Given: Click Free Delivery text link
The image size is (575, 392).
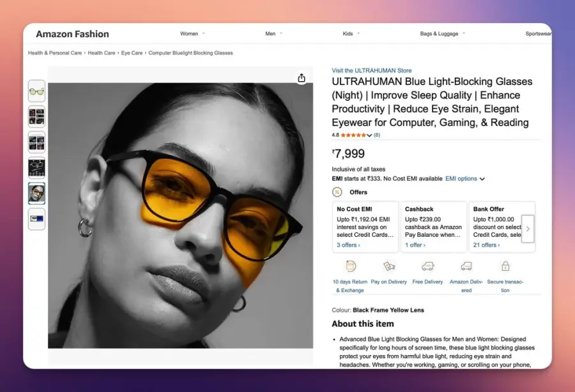Looking at the screenshot, I should (x=427, y=282).
